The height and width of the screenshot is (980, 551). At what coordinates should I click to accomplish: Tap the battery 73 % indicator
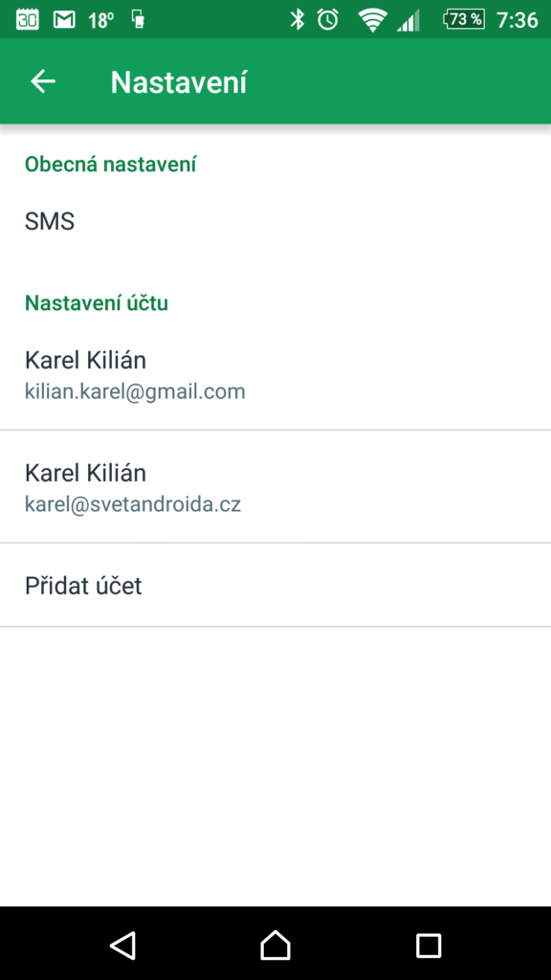[464, 20]
